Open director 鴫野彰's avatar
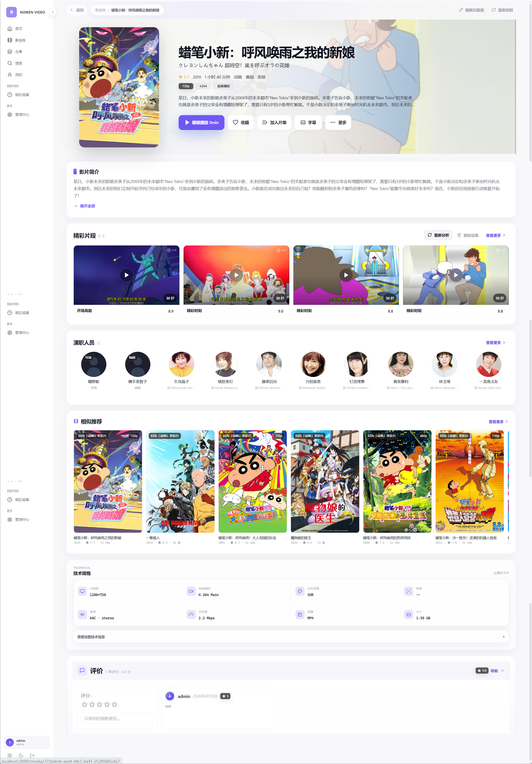The height and width of the screenshot is (764, 532). (x=94, y=364)
